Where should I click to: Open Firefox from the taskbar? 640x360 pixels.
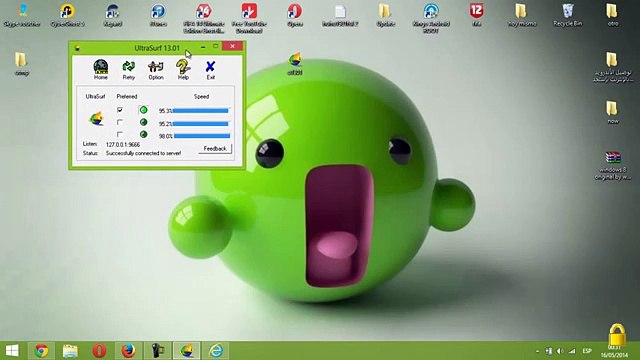click(x=128, y=351)
